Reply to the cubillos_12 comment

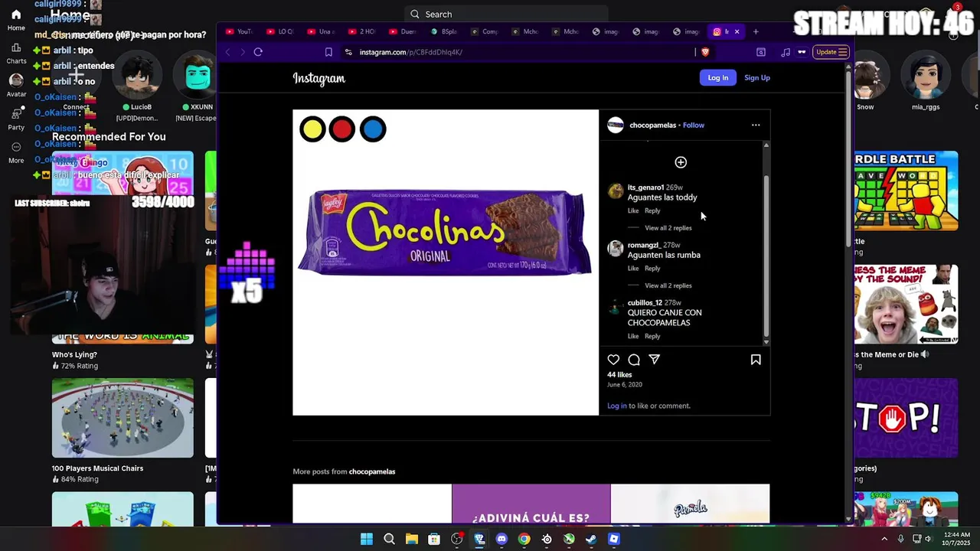(652, 336)
